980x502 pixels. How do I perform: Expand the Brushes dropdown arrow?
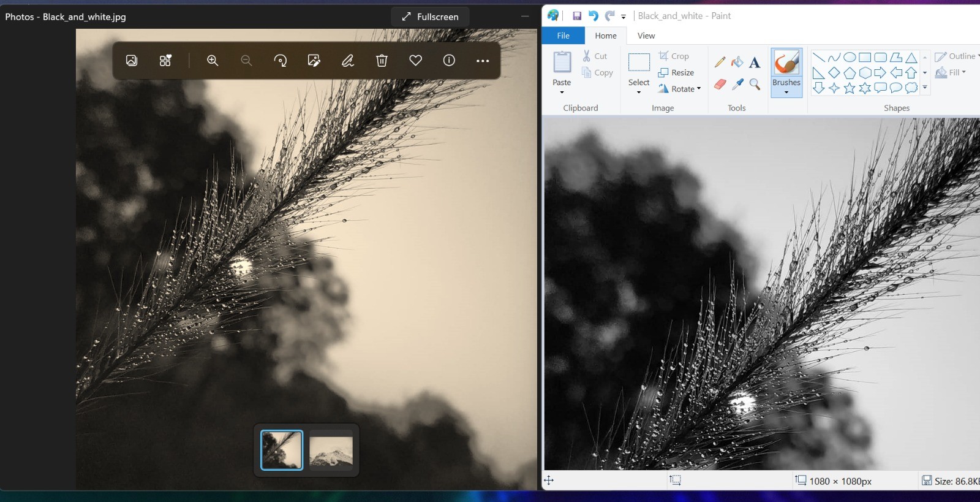pos(786,93)
